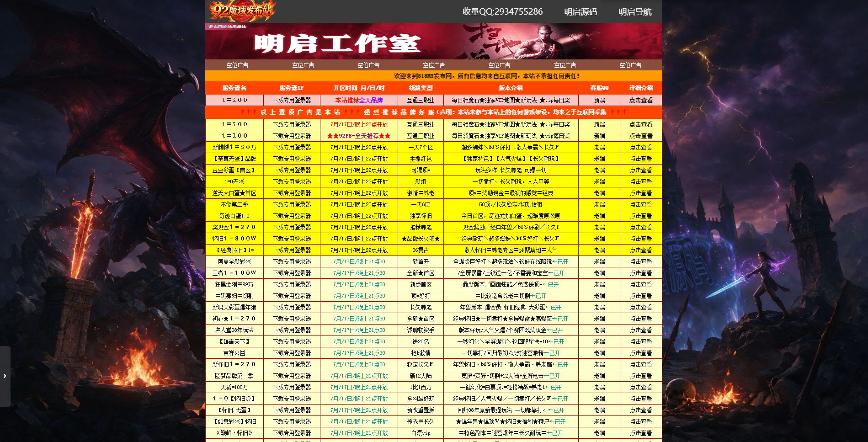The width and height of the screenshot is (868, 442).
Task: Open 点击查看 for 怀旧1=800W row
Action: tap(641, 239)
